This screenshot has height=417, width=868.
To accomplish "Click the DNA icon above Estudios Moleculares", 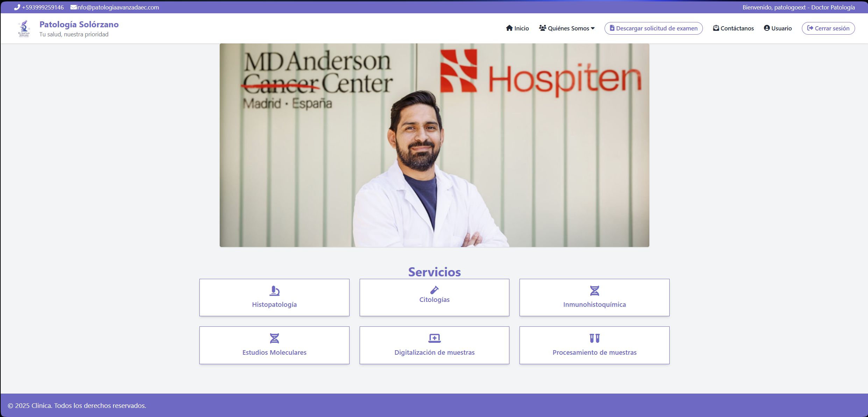I will (x=274, y=338).
